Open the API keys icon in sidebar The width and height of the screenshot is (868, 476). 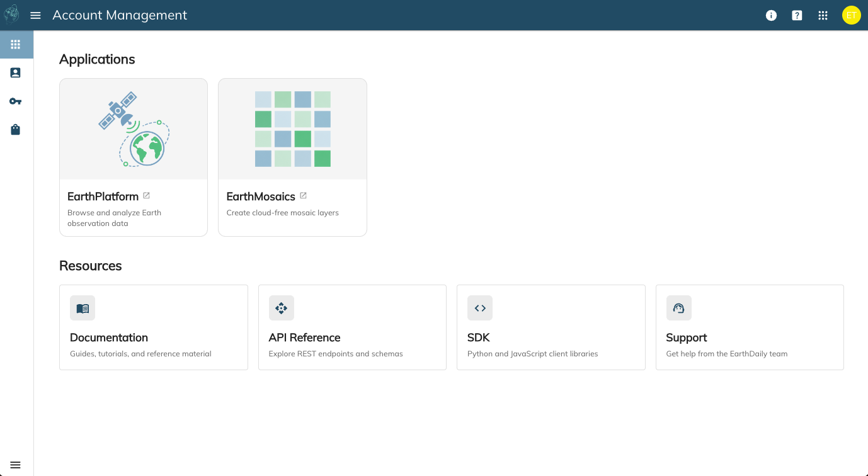(x=16, y=101)
